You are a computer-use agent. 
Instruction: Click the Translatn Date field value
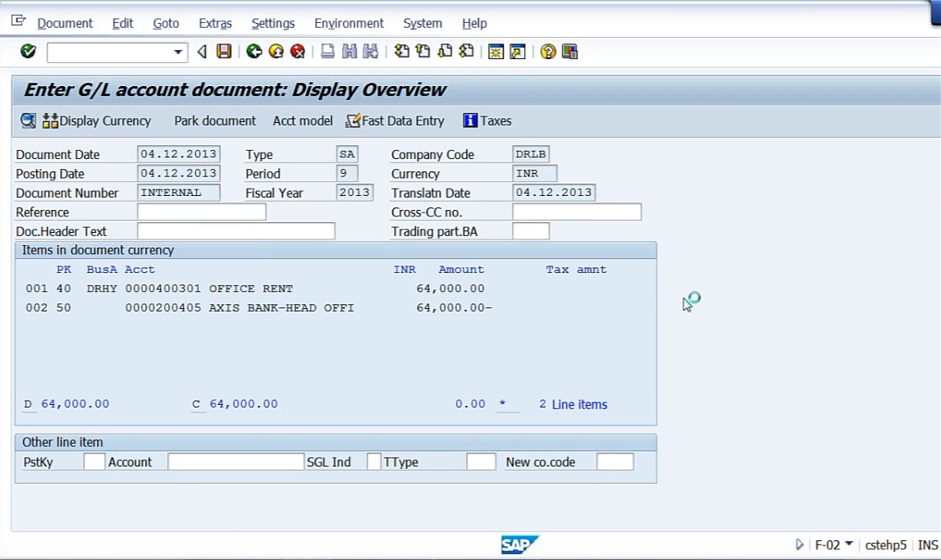click(x=554, y=193)
